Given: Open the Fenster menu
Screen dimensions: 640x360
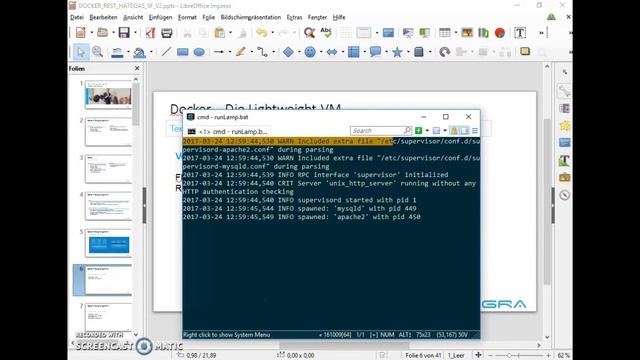Looking at the screenshot, I should click(x=317, y=17).
